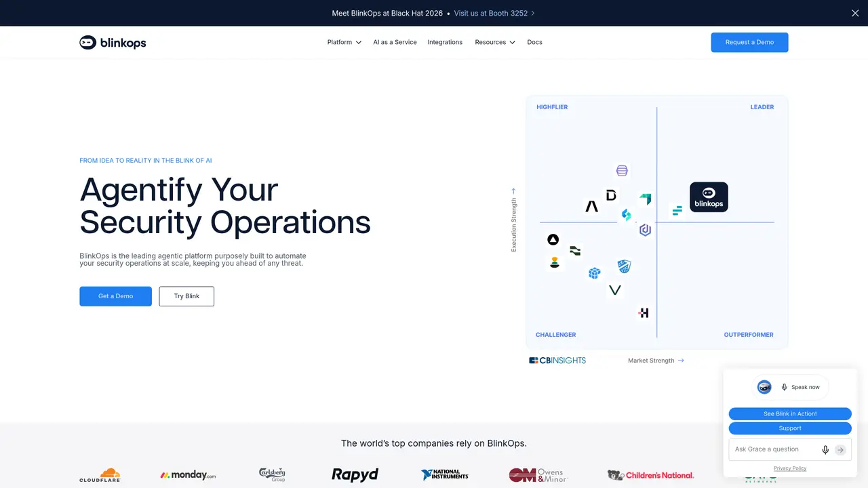The height and width of the screenshot is (488, 868).
Task: Click the teal horizontal bars logo on the chart
Action: [677, 211]
